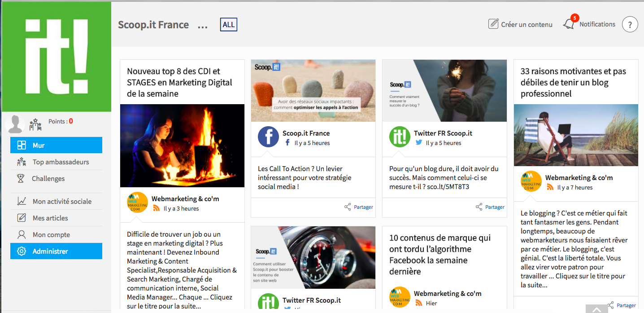Screen dimensions: 644x313
Task: Click Partager on the '33 raisons' blog card
Action: click(x=622, y=305)
